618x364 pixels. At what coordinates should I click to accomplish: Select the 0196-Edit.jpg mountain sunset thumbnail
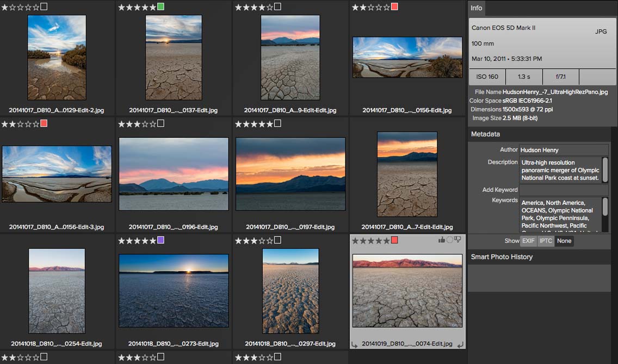coord(174,174)
